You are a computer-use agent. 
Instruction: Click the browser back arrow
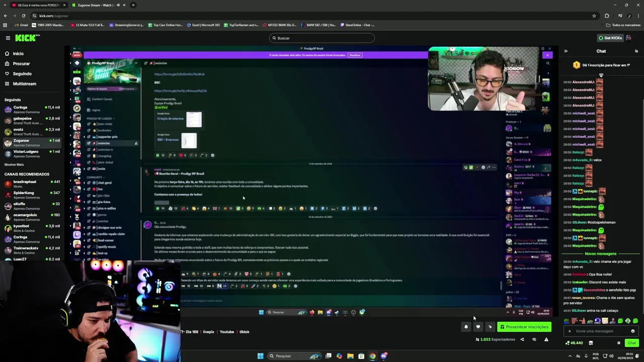(x=6, y=16)
